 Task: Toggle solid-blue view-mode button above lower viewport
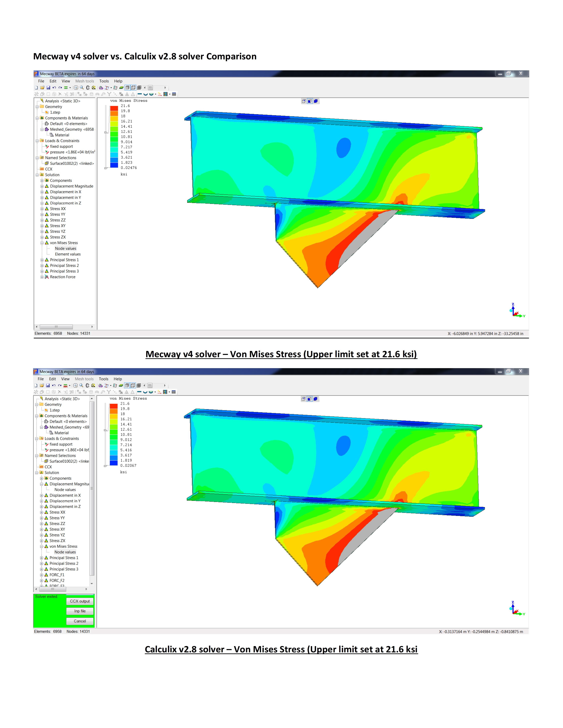click(315, 399)
